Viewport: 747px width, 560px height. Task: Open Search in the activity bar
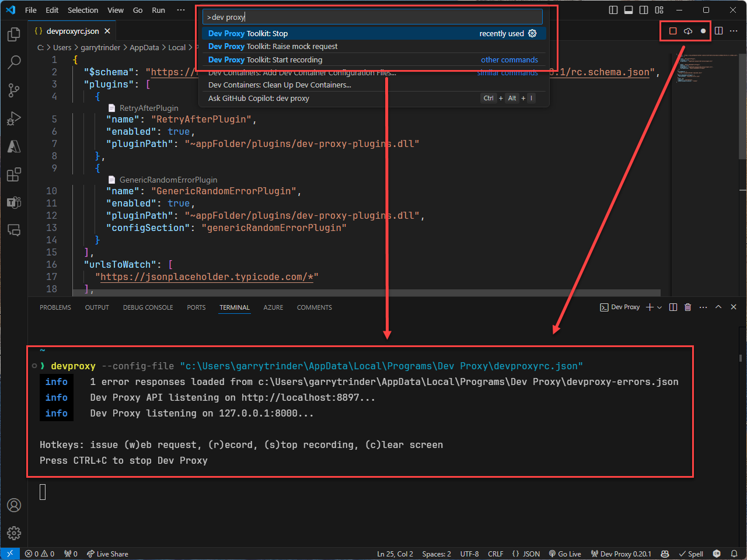[13, 62]
